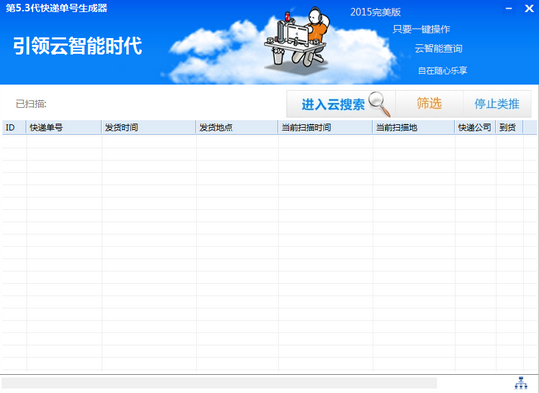Sort by 到货 column header

point(509,127)
